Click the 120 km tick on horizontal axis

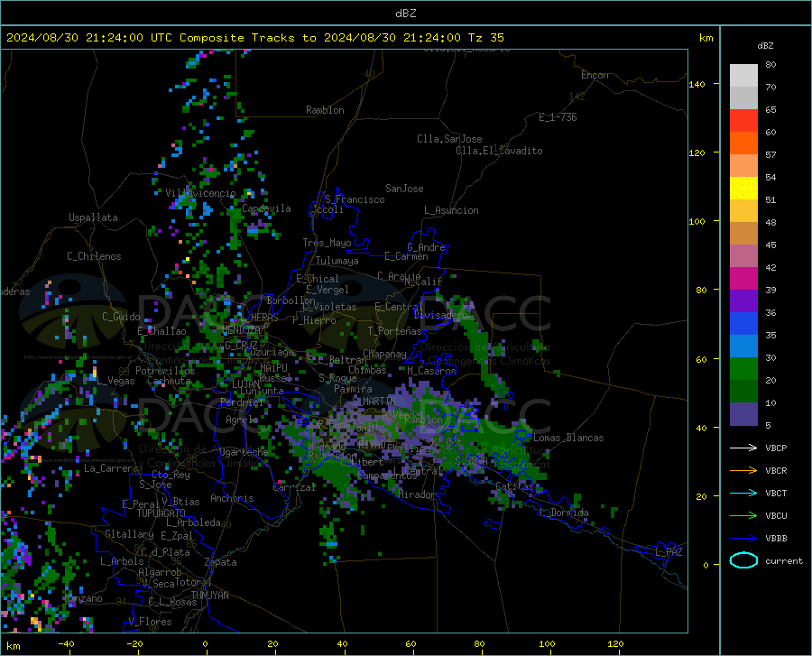coord(615,643)
